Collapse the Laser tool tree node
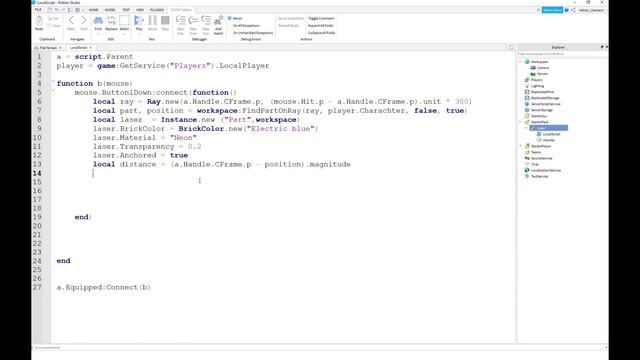 (x=526, y=128)
